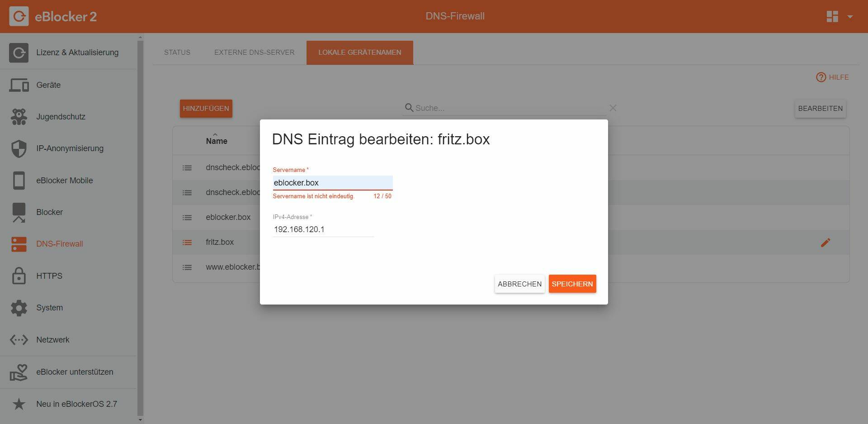Open the HILFE link text

pyautogui.click(x=839, y=77)
